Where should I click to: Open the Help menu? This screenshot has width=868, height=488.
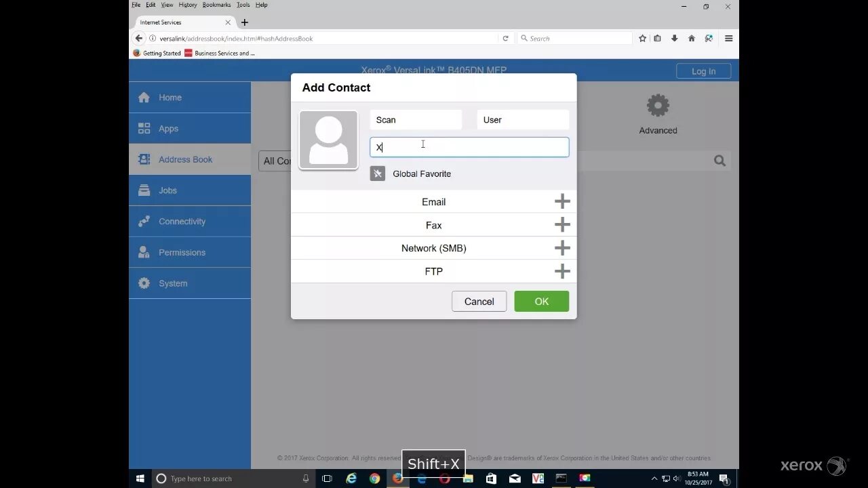pos(261,5)
